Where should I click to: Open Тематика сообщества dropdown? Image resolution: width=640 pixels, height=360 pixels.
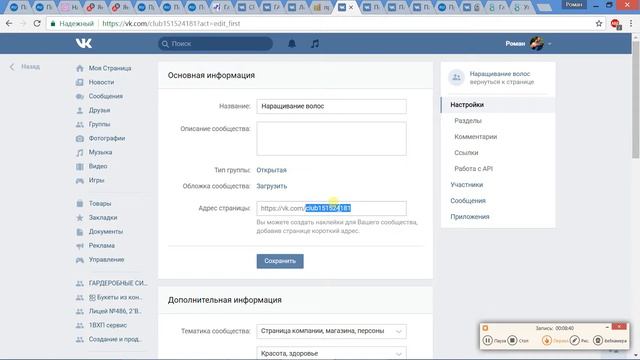pyautogui.click(x=331, y=331)
